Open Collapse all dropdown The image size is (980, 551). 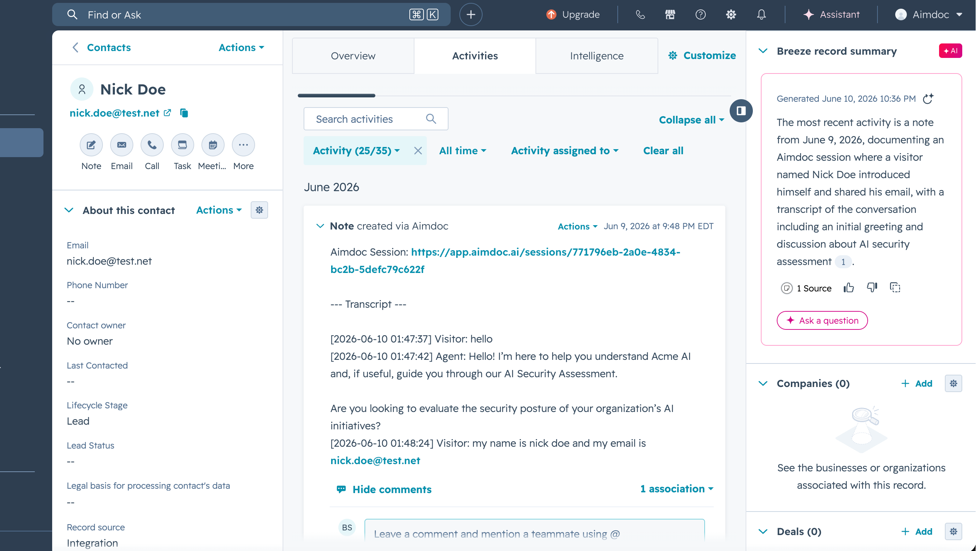coord(691,120)
